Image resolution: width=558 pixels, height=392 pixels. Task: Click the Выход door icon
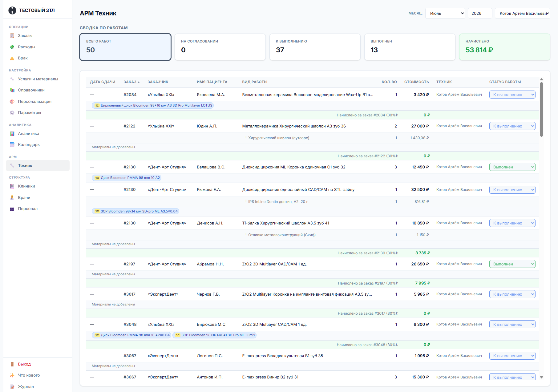click(x=12, y=364)
